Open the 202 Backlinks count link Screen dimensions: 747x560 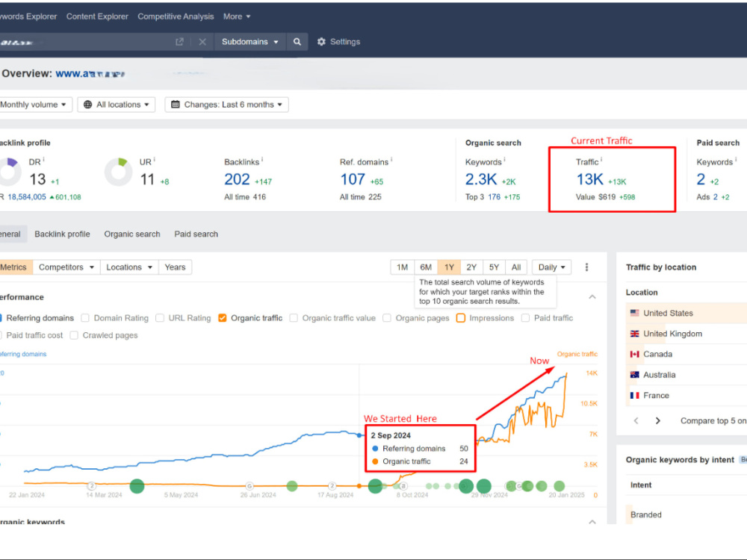pyautogui.click(x=237, y=179)
